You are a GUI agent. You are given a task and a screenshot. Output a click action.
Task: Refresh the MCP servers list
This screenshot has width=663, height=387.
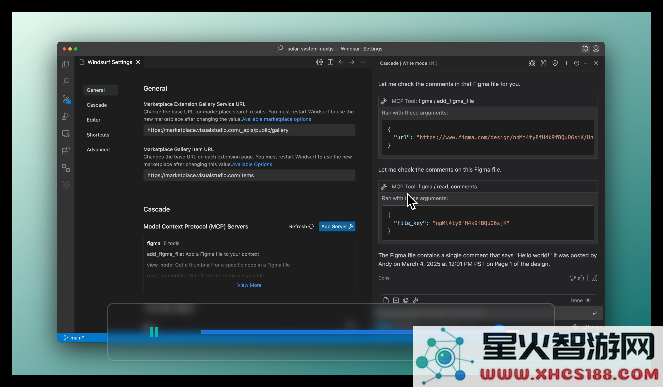pos(301,227)
